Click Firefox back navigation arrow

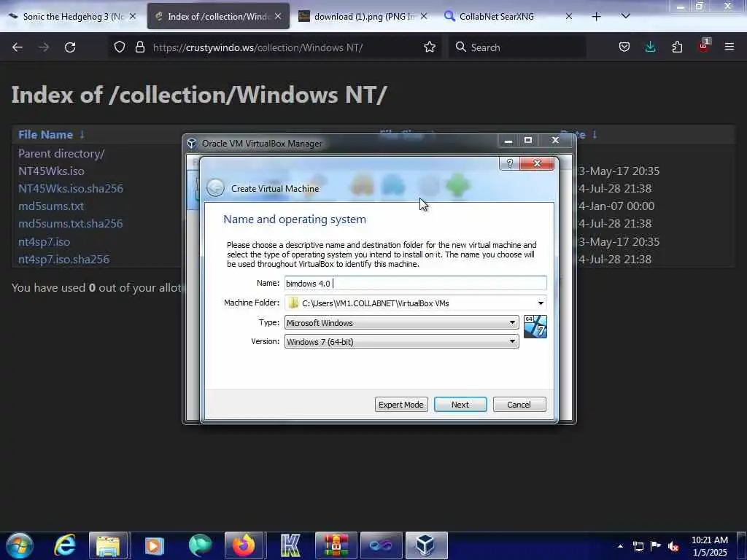point(18,47)
